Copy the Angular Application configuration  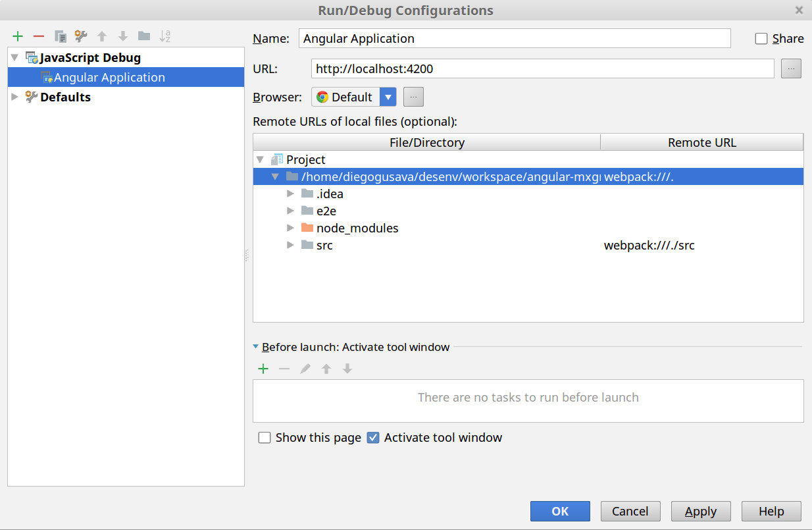(60, 36)
